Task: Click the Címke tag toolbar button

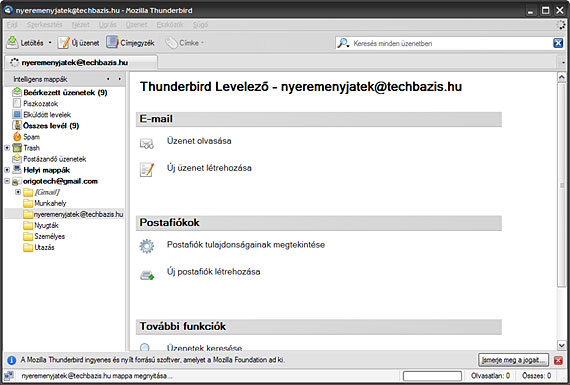Action: [x=184, y=43]
